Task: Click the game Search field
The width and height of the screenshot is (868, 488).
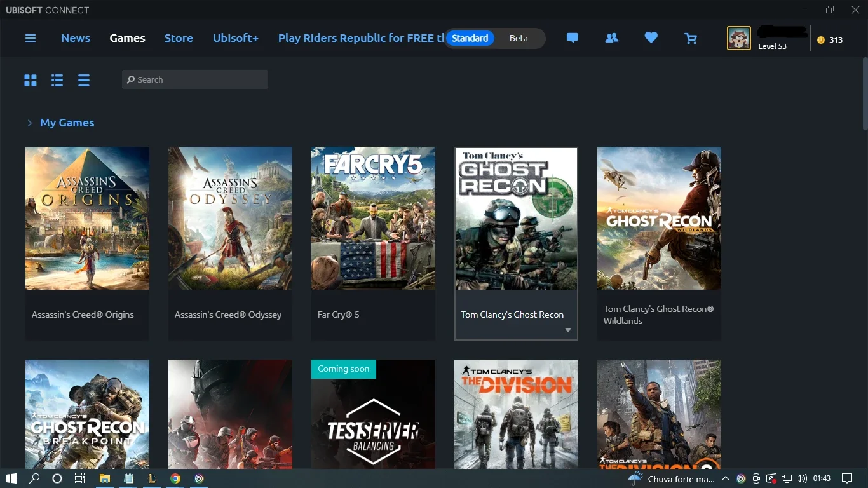Action: [x=195, y=79]
